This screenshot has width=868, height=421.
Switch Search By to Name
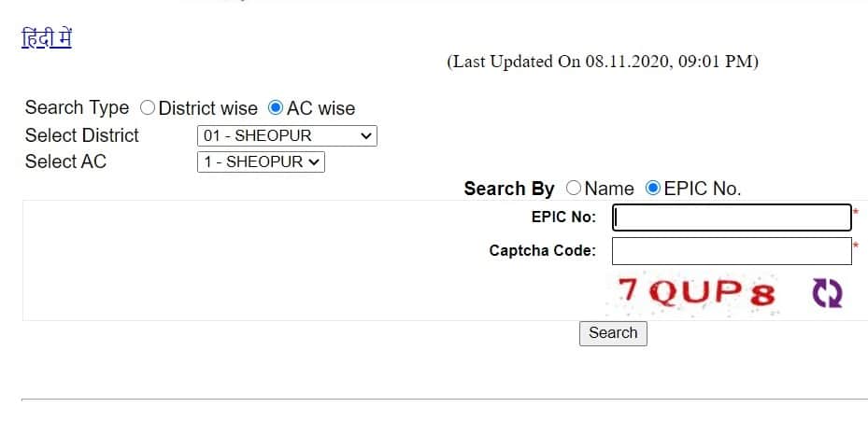(574, 188)
